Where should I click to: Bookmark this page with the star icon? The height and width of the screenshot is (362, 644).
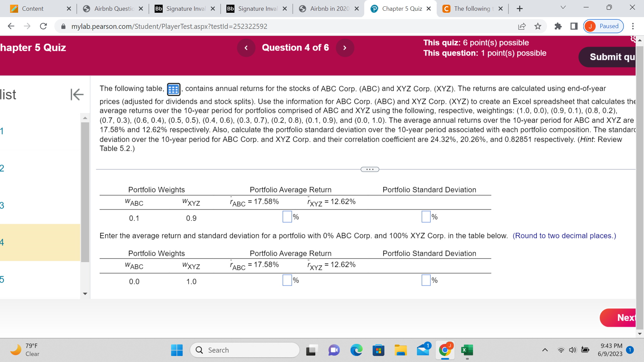coord(538,26)
